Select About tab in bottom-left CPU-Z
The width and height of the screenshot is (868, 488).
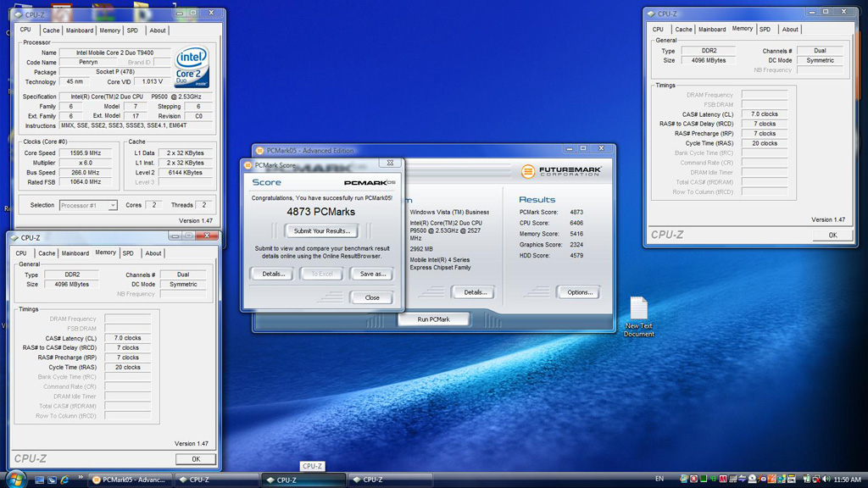[153, 253]
